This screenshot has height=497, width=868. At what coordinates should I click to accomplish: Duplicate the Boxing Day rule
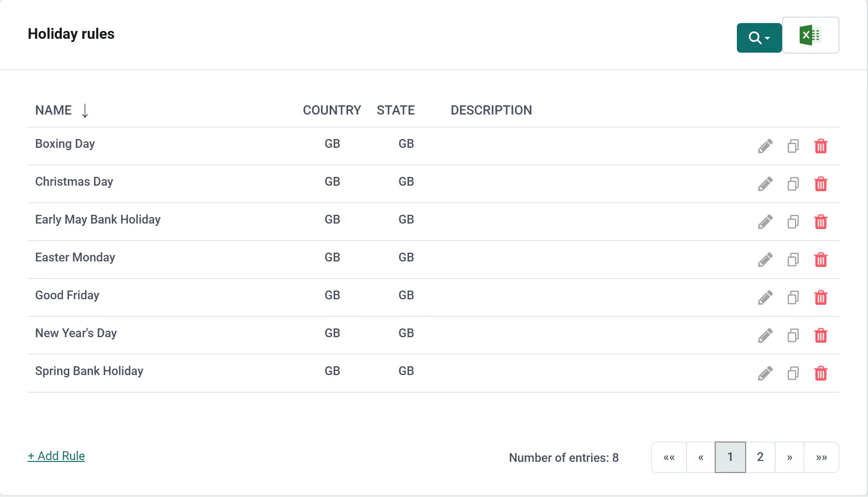point(793,146)
